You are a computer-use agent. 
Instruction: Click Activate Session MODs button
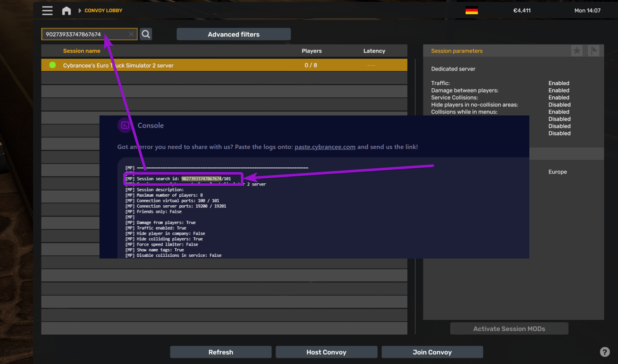point(509,329)
